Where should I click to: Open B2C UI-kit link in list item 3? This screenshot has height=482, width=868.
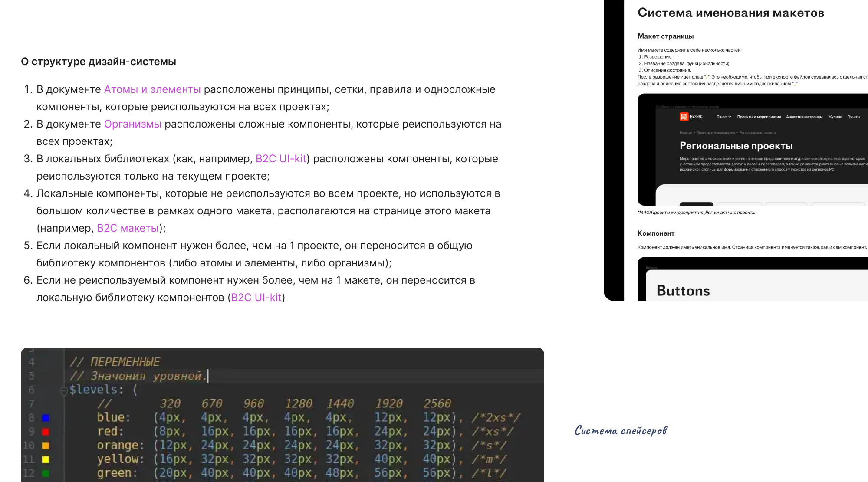281,159
